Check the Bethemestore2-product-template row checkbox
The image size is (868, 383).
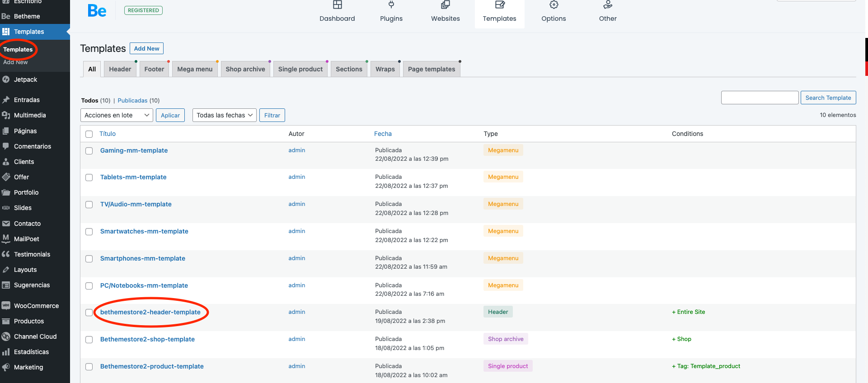(x=89, y=367)
